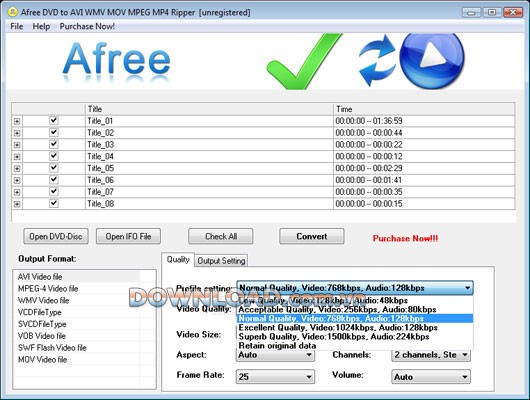
Task: Uncheck the Title_06 checkbox
Action: pyautogui.click(x=54, y=180)
